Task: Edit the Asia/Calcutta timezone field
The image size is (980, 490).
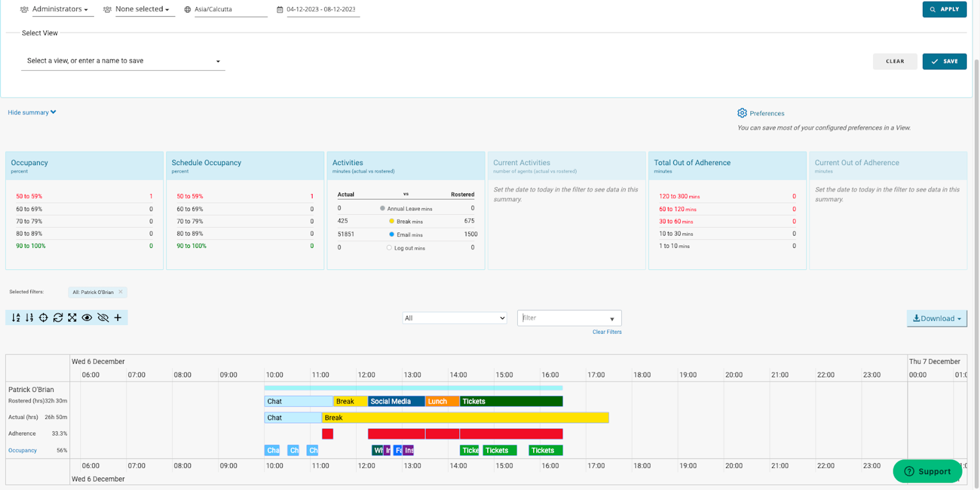Action: tap(231, 9)
